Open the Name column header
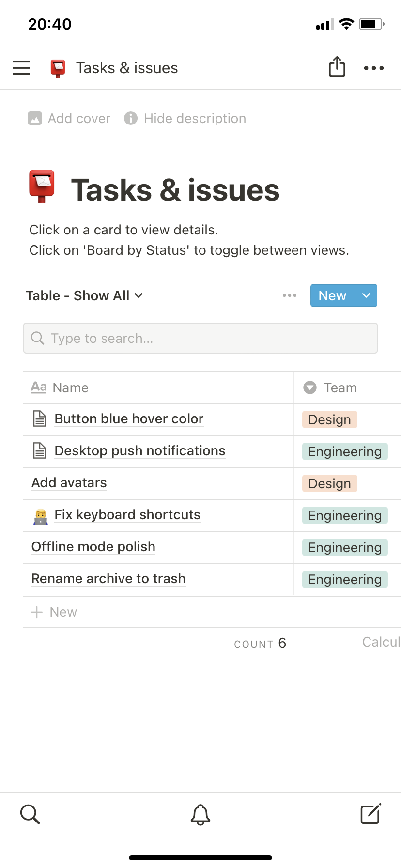This screenshot has width=401, height=868. [70, 387]
